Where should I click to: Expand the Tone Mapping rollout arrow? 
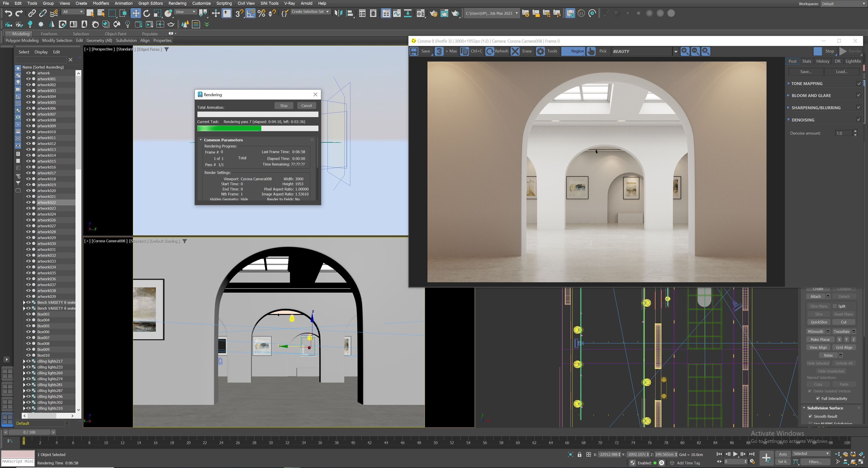click(x=788, y=83)
